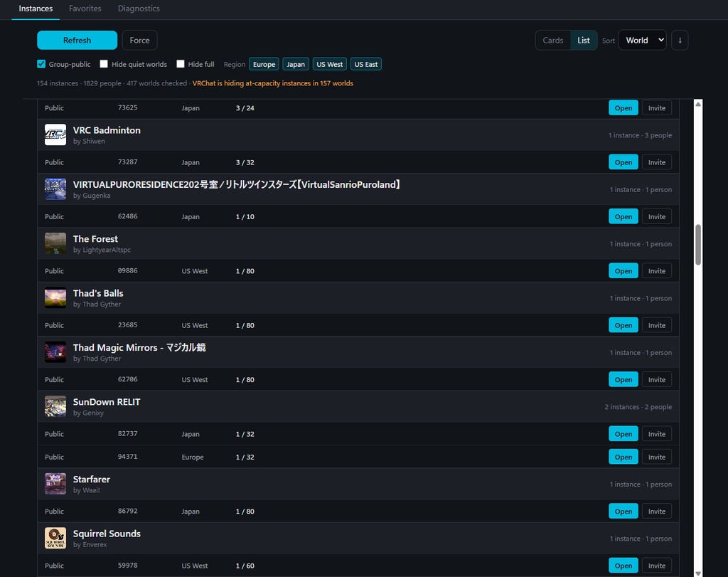The width and height of the screenshot is (728, 577).
Task: Toggle the sort direction arrow button
Action: (680, 41)
